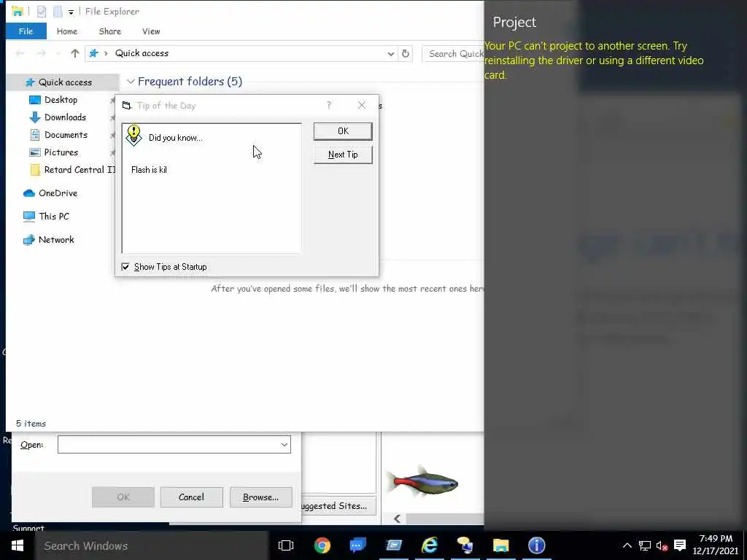Switch to the View ribbon tab

click(x=151, y=31)
